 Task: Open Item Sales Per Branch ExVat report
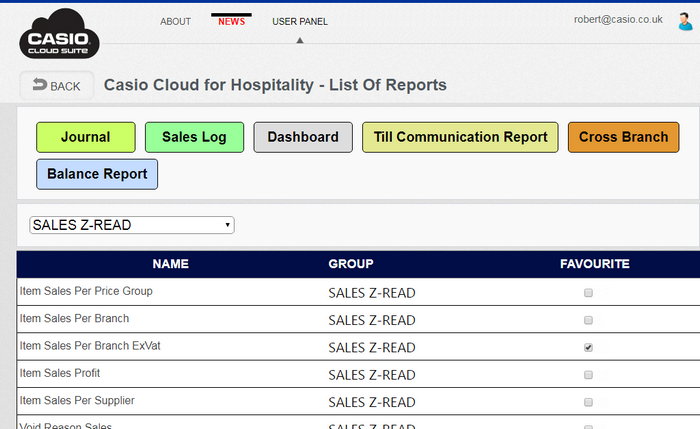(90, 346)
